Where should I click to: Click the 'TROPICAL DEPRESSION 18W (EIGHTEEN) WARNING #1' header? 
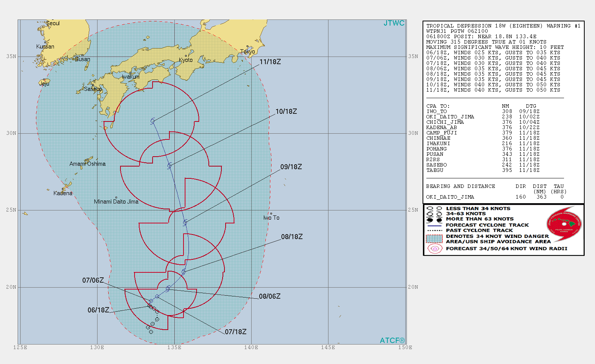tap(503, 26)
